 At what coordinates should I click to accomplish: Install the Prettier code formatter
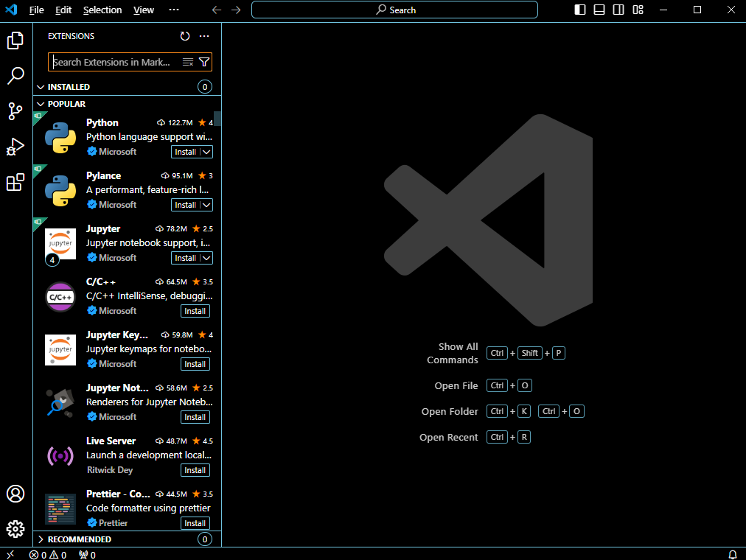click(x=195, y=522)
